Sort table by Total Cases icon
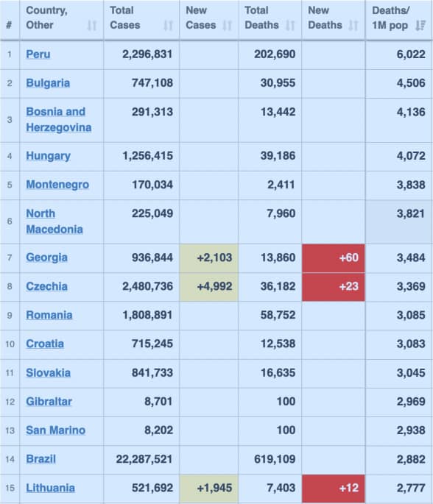This screenshot has width=433, height=504. pos(168,25)
